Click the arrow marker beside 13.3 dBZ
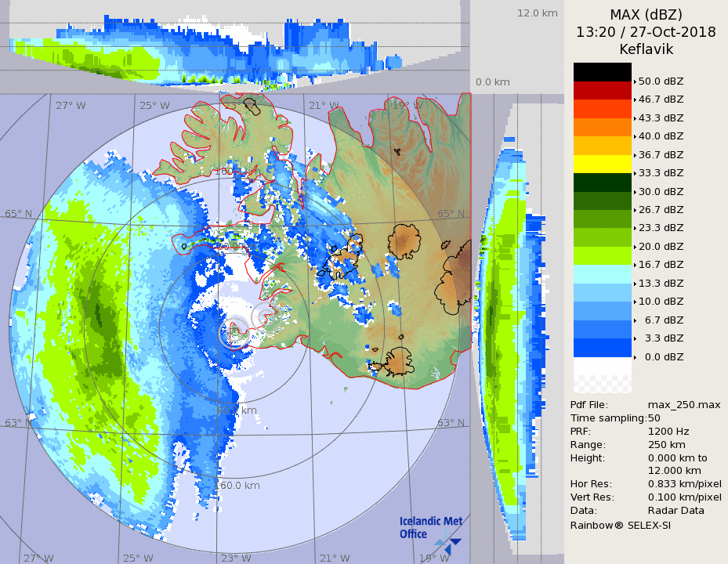 [x=635, y=284]
